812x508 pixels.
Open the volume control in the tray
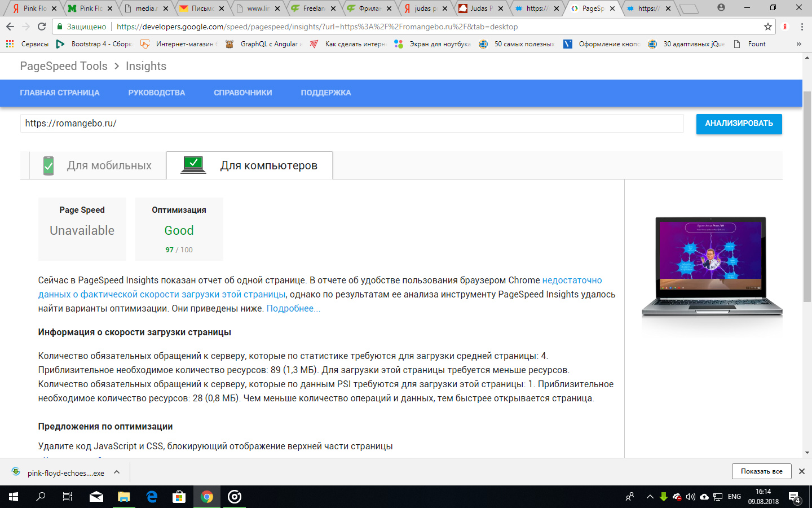pos(691,497)
